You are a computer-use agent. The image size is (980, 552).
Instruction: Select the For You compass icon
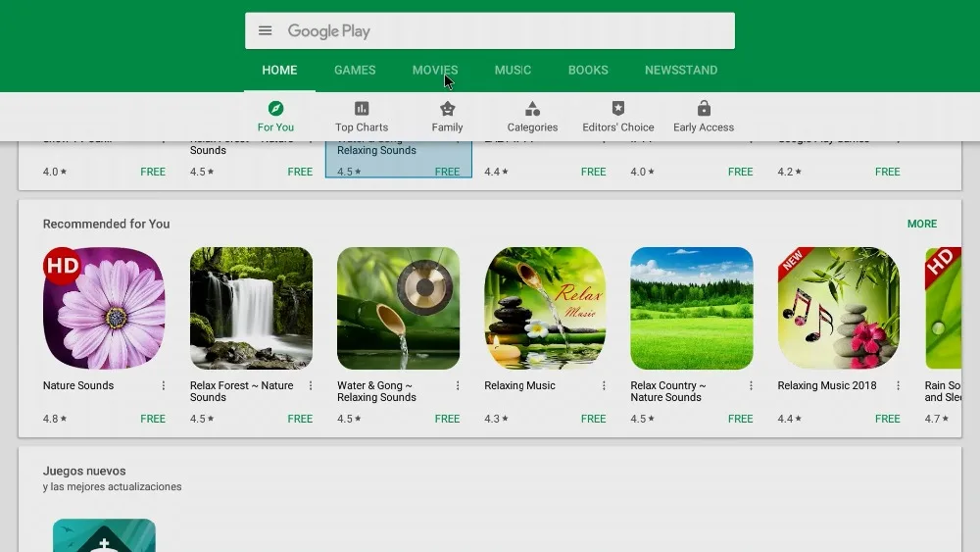pos(275,109)
